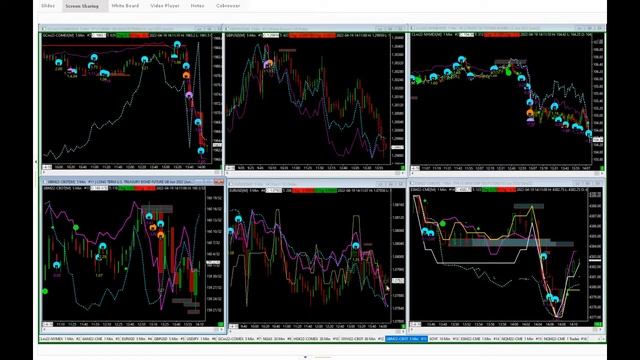Image resolution: width=640 pixels, height=360 pixels.
Task: Click the highlighted last-price box in the GBPUSD header
Action: click(x=271, y=36)
